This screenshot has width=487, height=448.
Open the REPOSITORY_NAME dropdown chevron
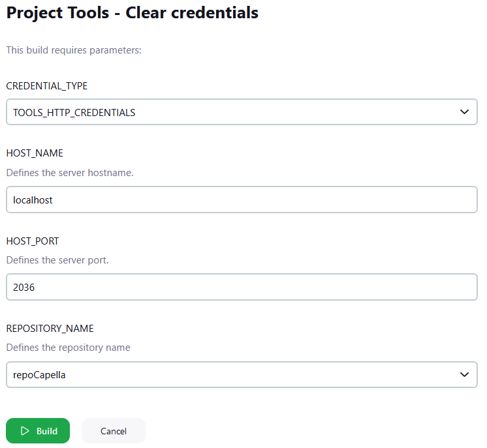(464, 375)
